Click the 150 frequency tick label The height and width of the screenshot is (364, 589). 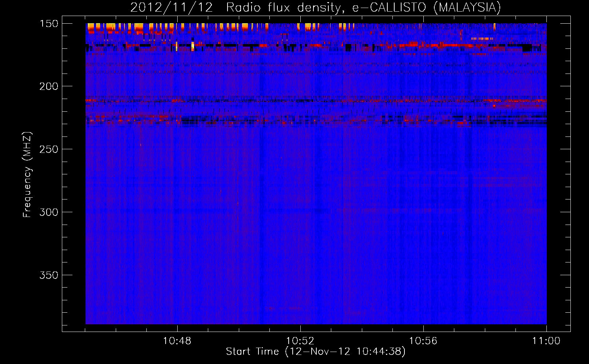coord(49,24)
